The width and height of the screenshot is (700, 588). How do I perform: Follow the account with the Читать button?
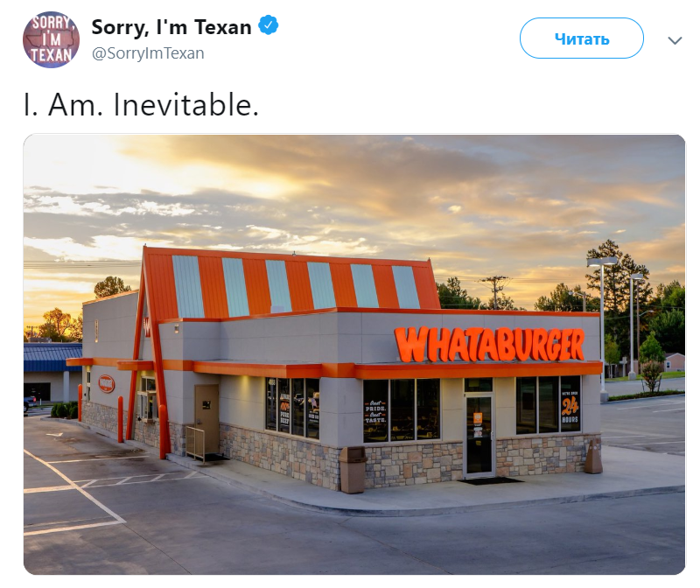coord(581,38)
